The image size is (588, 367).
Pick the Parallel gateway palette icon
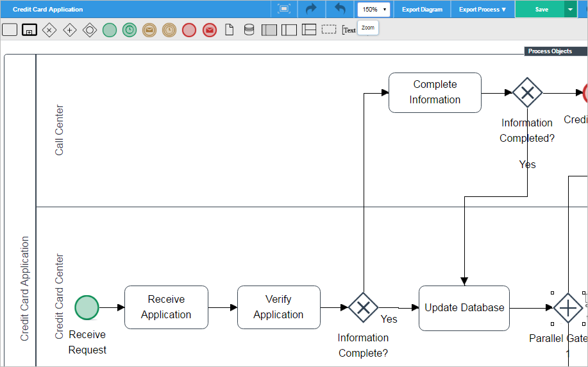(70, 30)
